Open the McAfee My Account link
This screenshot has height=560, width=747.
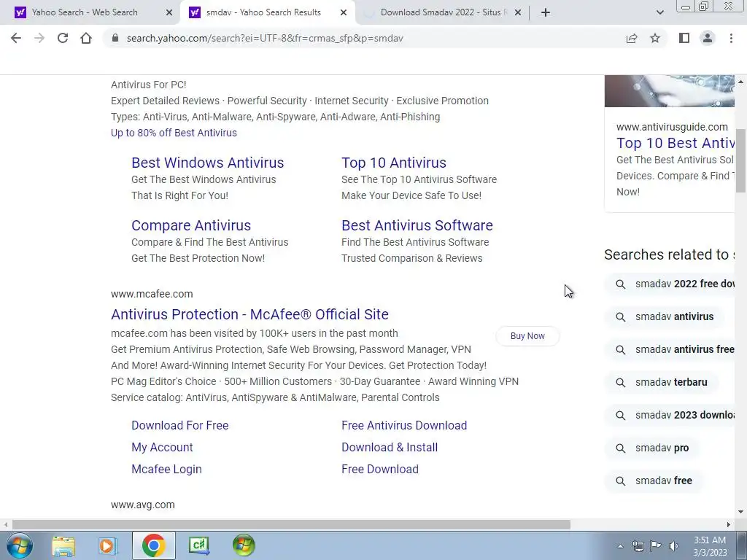(x=162, y=447)
